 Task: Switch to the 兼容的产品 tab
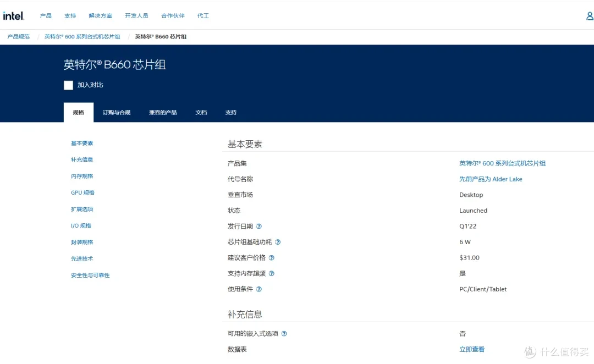(x=163, y=113)
